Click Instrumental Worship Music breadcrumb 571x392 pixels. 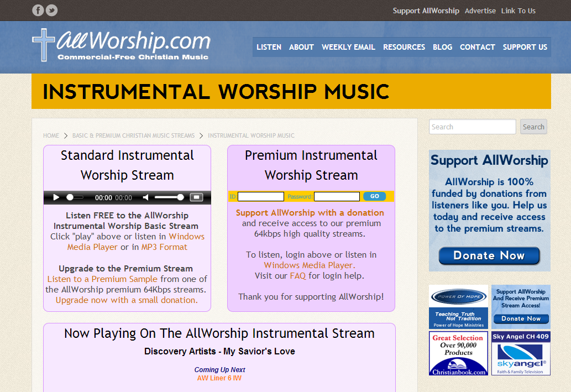[252, 135]
